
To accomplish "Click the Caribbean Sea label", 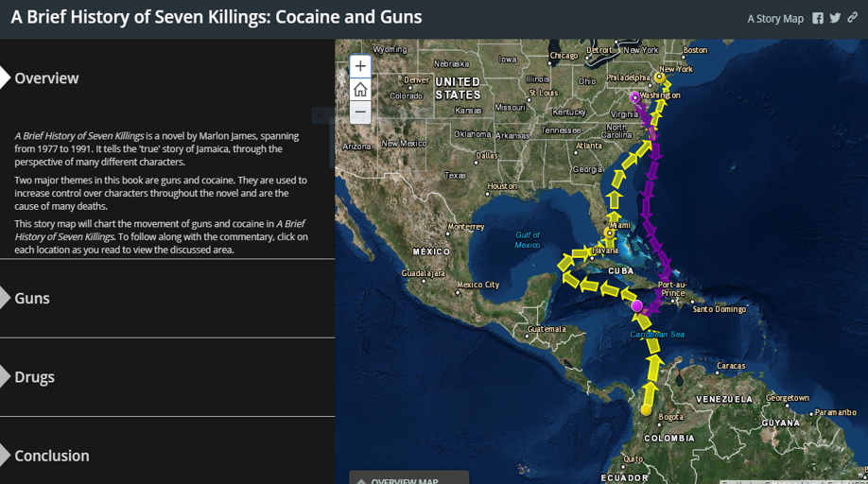I will coord(657,334).
